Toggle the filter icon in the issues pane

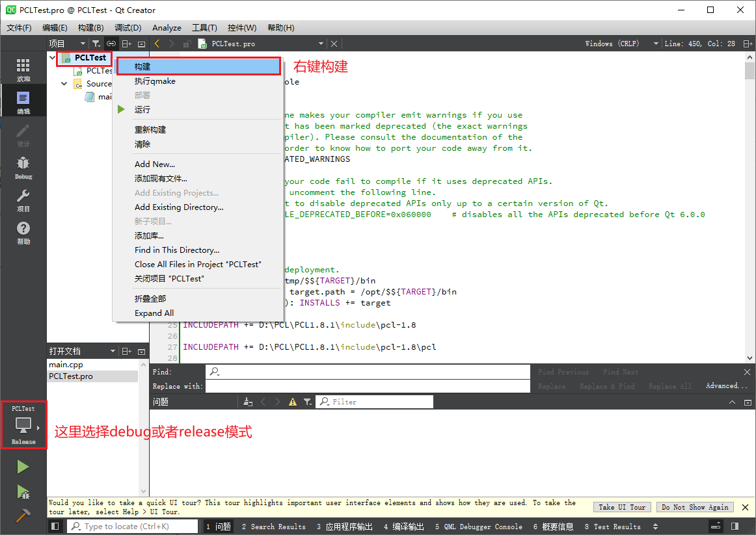point(307,402)
